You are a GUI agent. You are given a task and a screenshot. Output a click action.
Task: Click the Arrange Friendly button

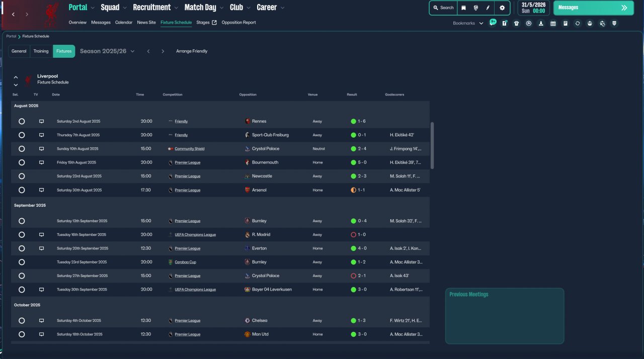click(x=192, y=51)
